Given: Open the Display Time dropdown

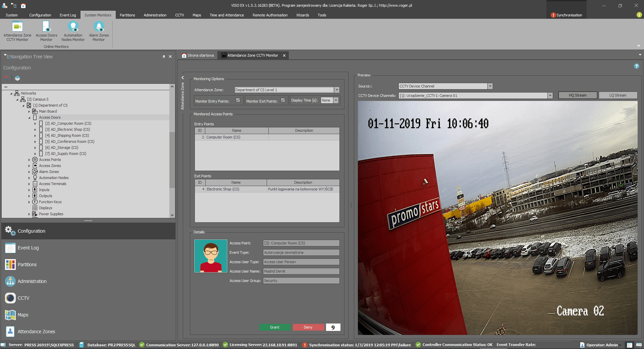Looking at the screenshot, I should 336,100.
